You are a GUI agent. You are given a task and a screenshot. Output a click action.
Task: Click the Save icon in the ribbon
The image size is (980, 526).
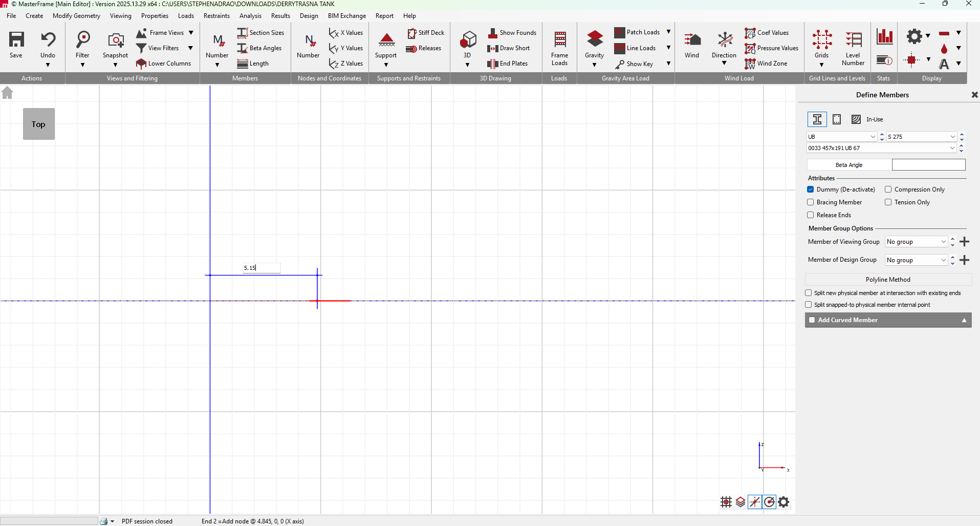[x=16, y=40]
